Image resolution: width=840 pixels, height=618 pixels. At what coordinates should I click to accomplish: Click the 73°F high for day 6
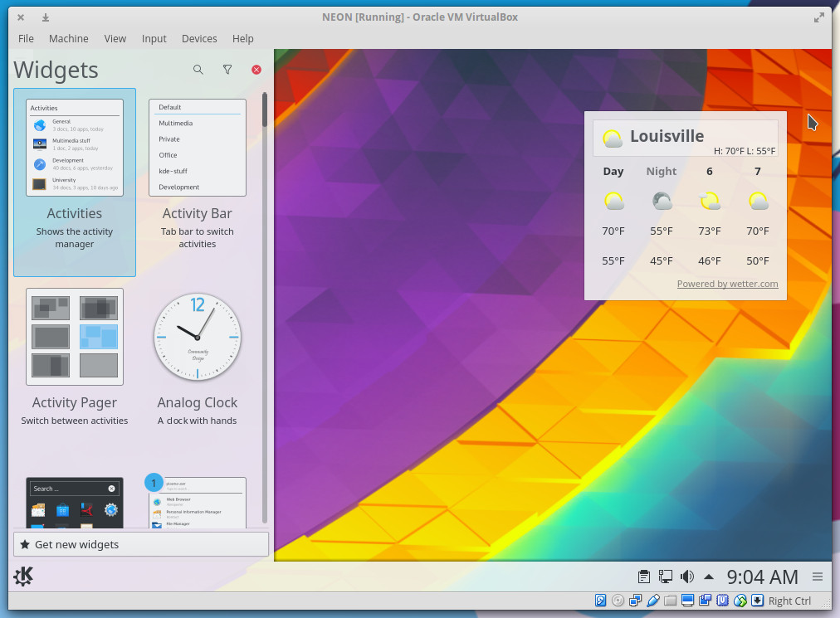click(x=710, y=231)
